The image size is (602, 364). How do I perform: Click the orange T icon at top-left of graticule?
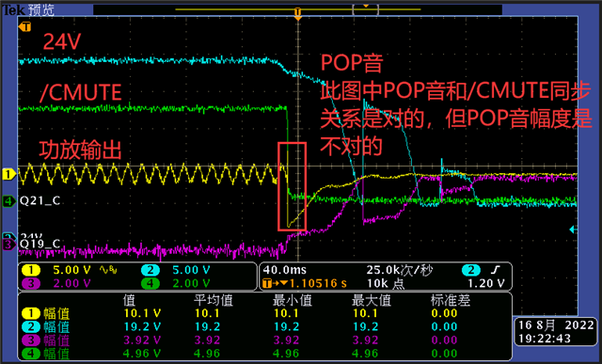25,26
